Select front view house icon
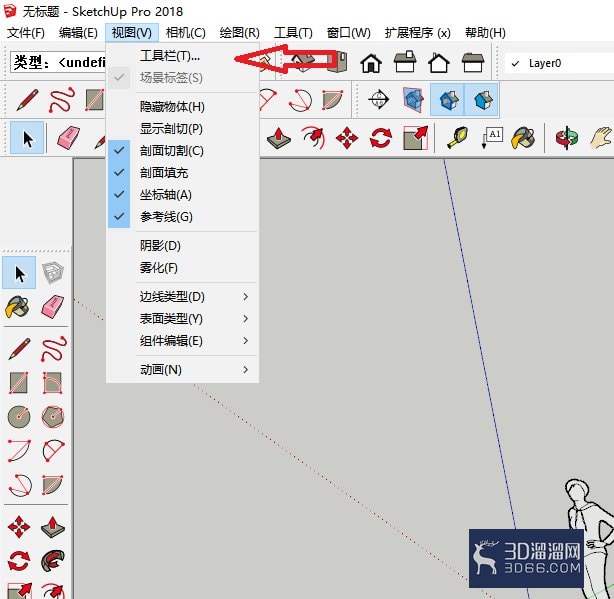Image resolution: width=614 pixels, height=599 pixels. 371,63
